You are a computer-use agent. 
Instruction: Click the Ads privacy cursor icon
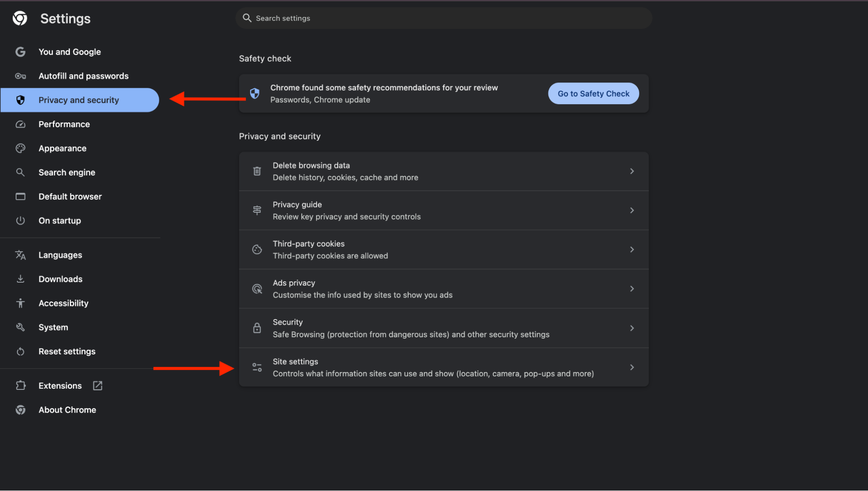click(257, 289)
